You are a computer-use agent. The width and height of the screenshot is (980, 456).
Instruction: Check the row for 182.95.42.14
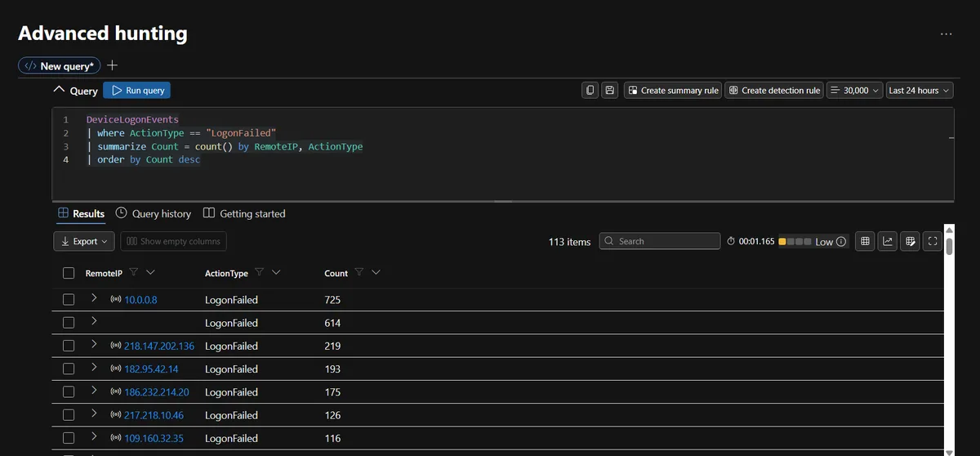coord(69,369)
